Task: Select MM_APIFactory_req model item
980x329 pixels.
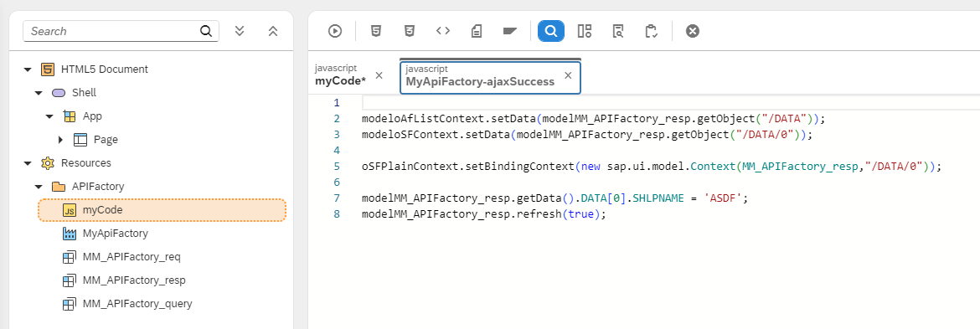Action: (x=132, y=256)
